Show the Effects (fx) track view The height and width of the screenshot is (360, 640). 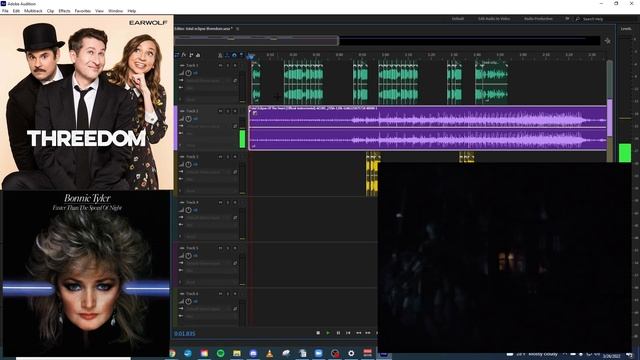(x=184, y=55)
